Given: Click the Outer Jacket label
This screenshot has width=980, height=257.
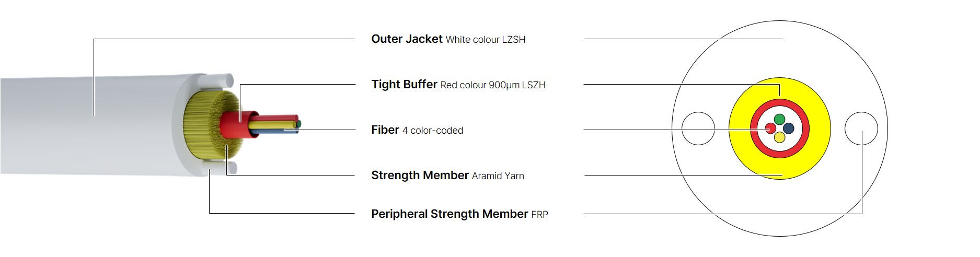Looking at the screenshot, I should pos(448,39).
